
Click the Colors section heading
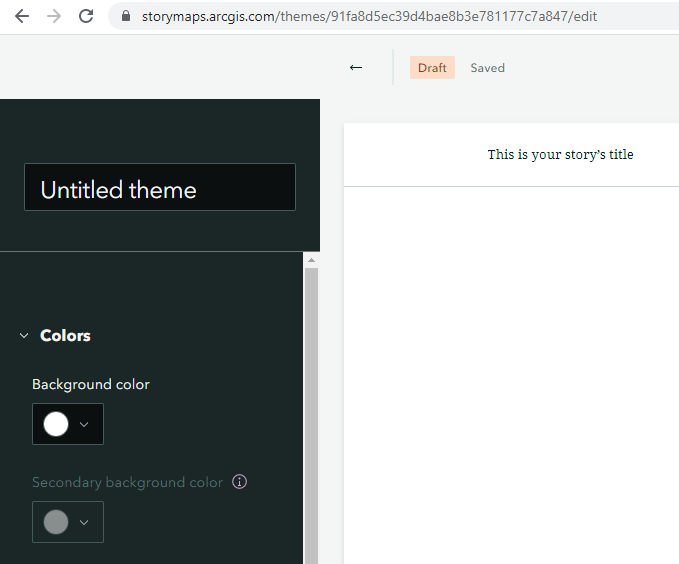point(65,336)
